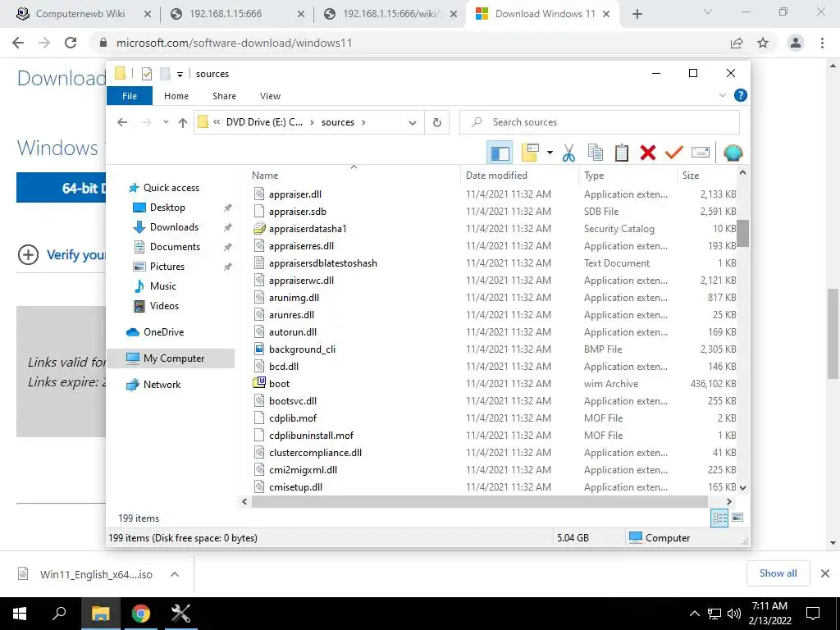Refresh the sources folder
Viewport: 840px width, 630px height.
pos(437,123)
